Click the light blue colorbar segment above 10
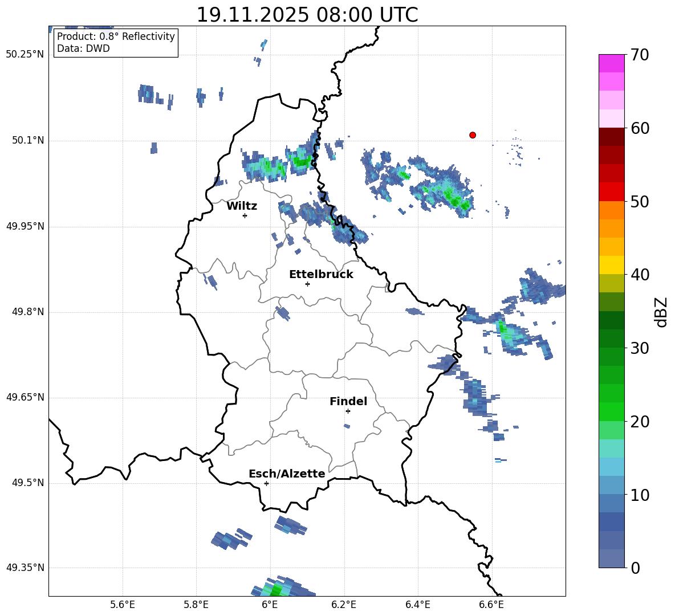 (612, 485)
